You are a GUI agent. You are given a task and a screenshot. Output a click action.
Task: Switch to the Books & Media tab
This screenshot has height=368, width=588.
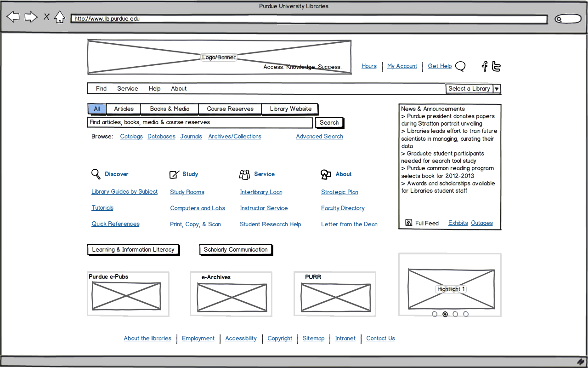coord(170,109)
